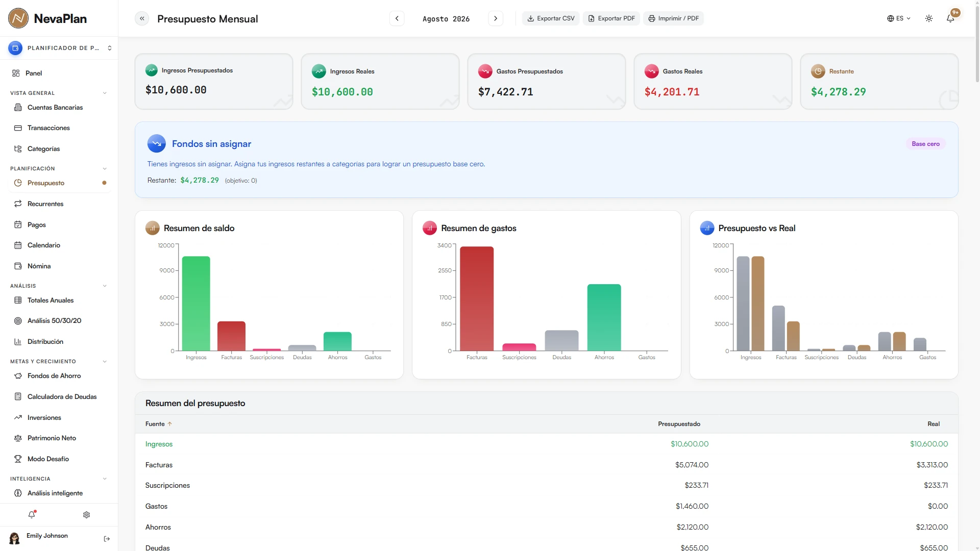Click Presupuesto vs Real chart icon
This screenshot has width=980, height=551.
coord(707,228)
